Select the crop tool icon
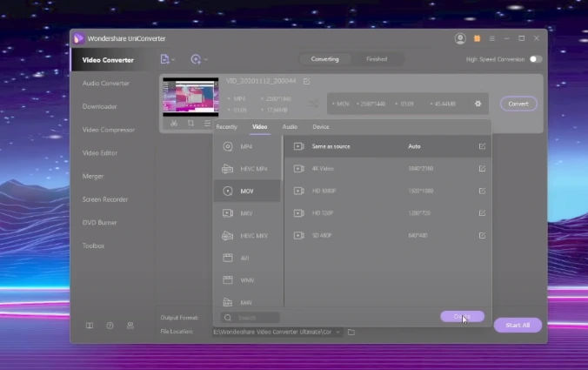Screen dimensions: 588x370 [190, 123]
